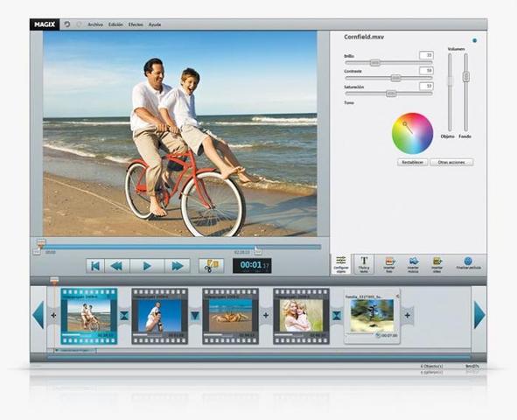Click the Restablecer button
The image size is (517, 420).
coord(413,162)
